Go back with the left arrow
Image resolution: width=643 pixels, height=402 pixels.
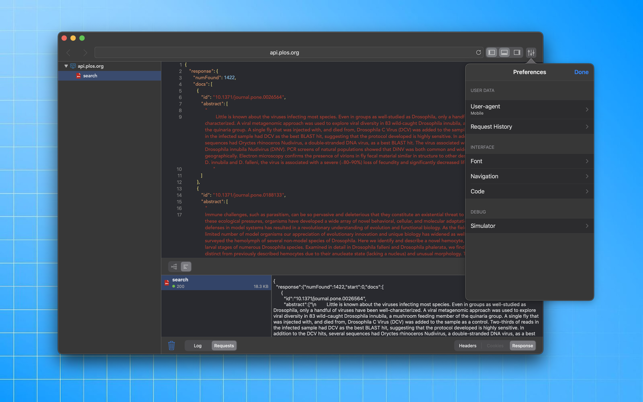(x=69, y=53)
